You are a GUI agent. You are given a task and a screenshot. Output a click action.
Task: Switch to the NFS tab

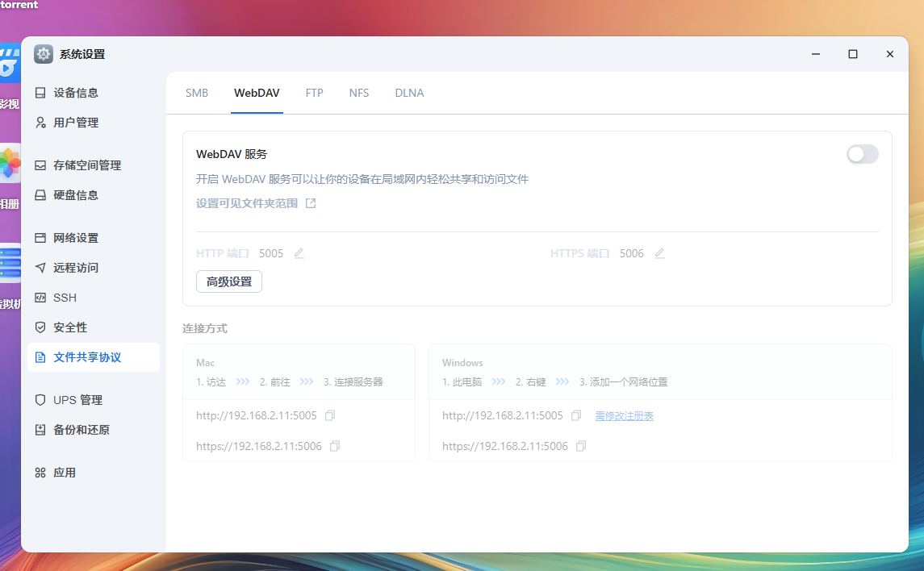tap(359, 93)
